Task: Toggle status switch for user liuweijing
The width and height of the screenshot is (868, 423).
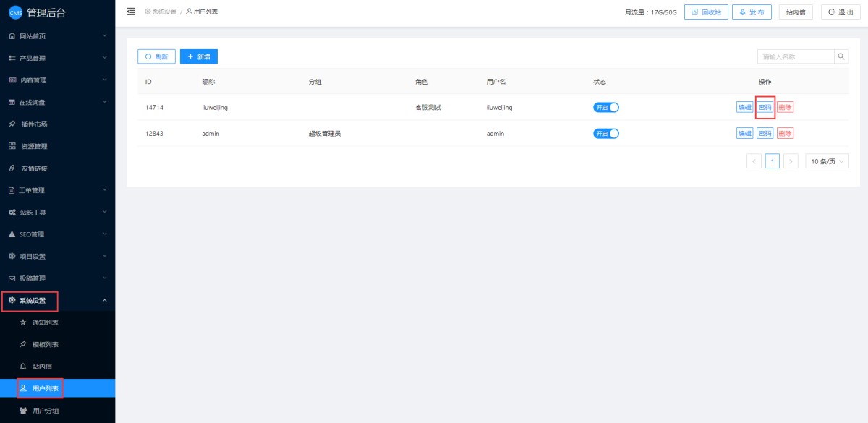Action: tap(606, 107)
